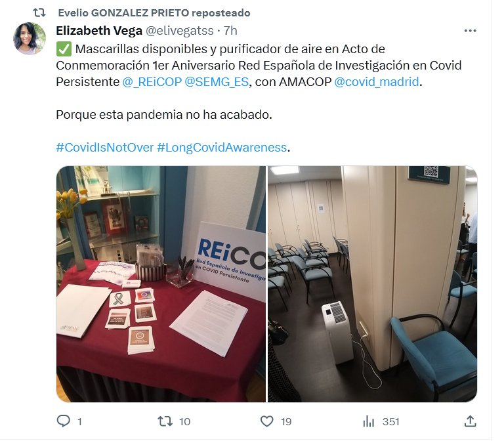The height and width of the screenshot is (441, 504).
Task: Open the REiCOP table photo
Action: (161, 283)
